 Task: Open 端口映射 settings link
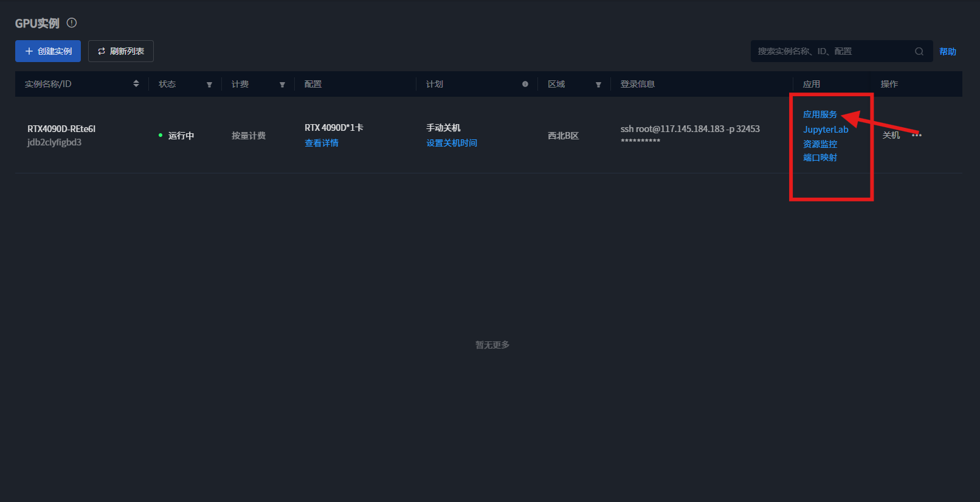(x=820, y=158)
